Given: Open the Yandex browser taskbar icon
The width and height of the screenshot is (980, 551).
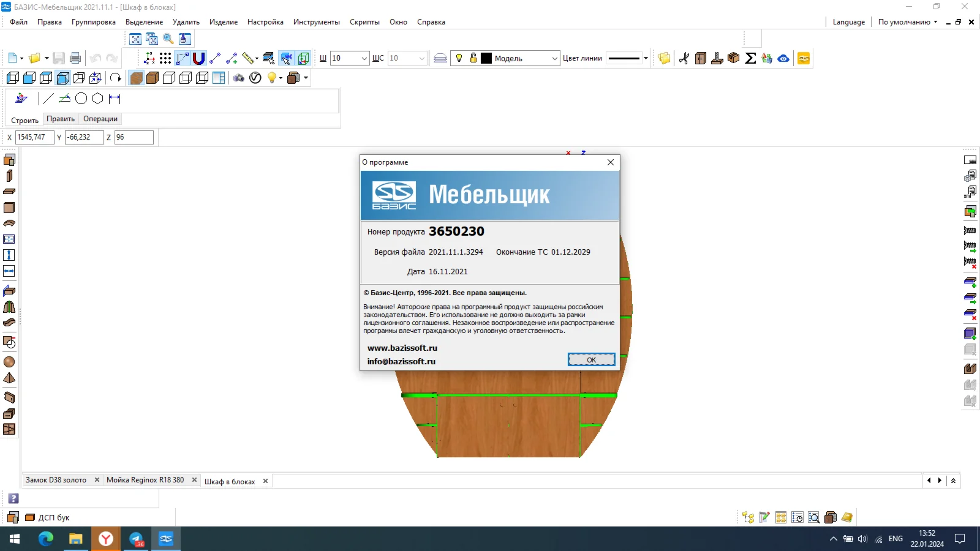Looking at the screenshot, I should (x=106, y=539).
